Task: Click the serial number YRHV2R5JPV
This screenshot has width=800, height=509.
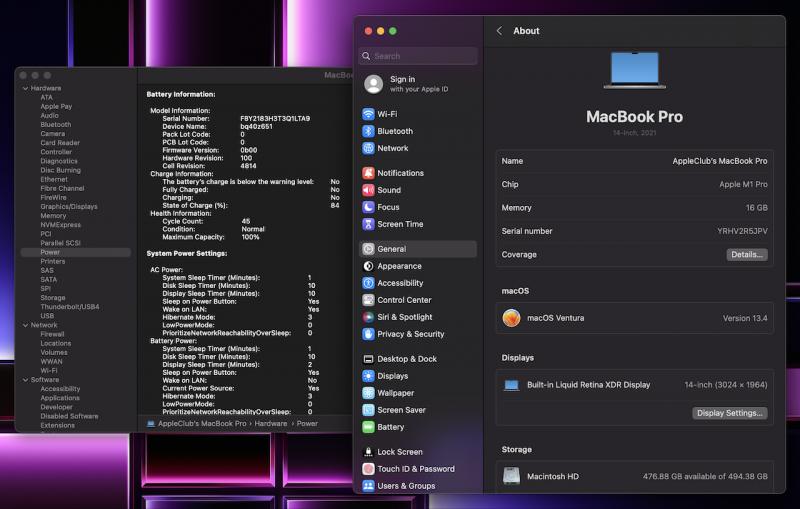Action: pos(742,231)
